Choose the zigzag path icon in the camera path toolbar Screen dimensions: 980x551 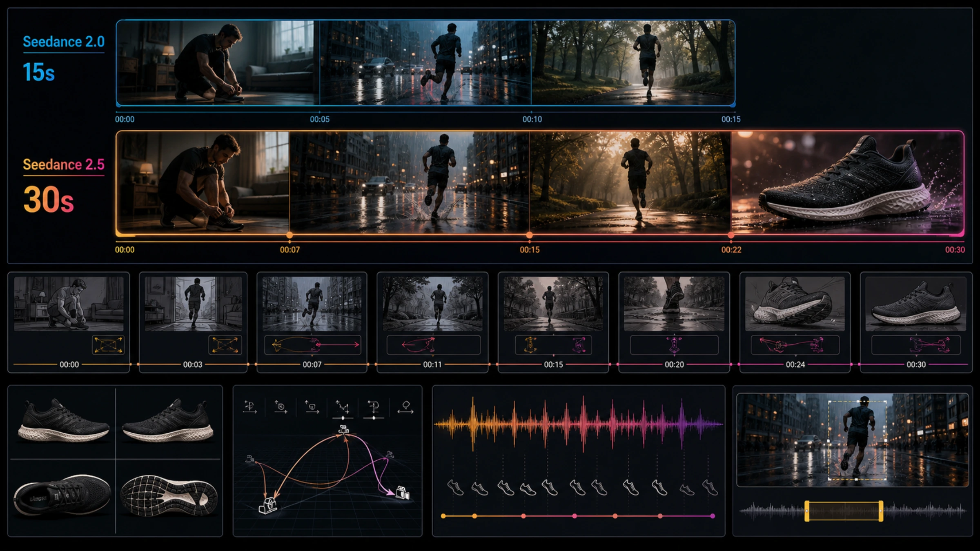pos(342,407)
